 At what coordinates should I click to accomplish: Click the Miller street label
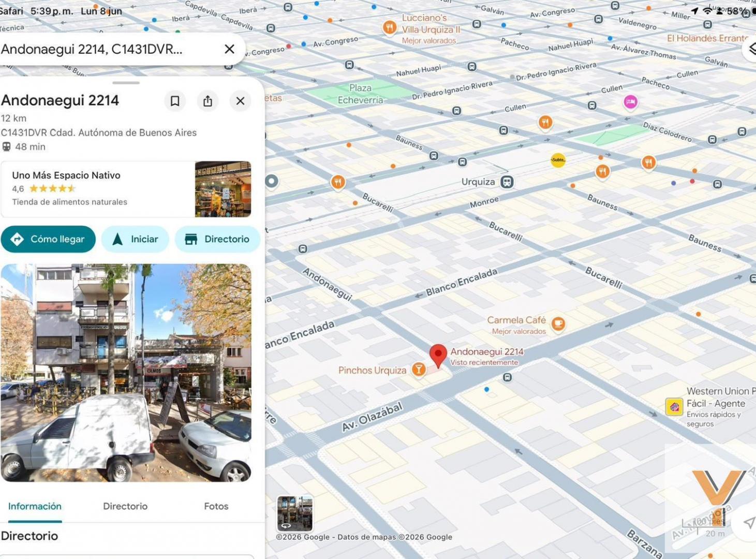click(x=680, y=16)
